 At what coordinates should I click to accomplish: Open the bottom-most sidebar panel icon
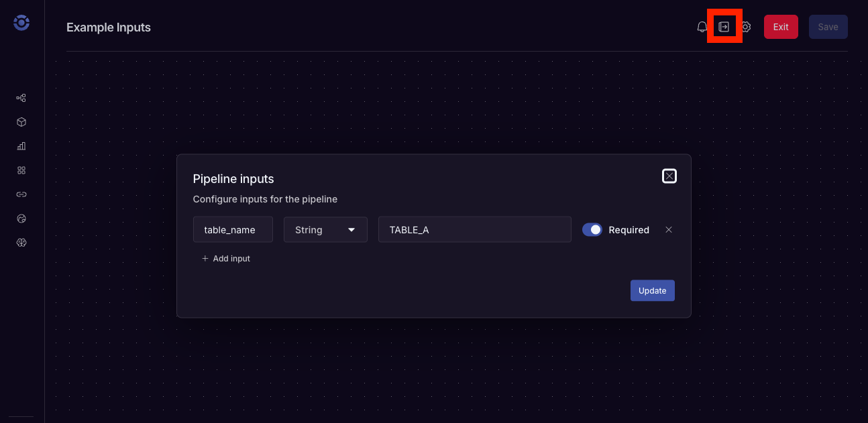(x=21, y=242)
